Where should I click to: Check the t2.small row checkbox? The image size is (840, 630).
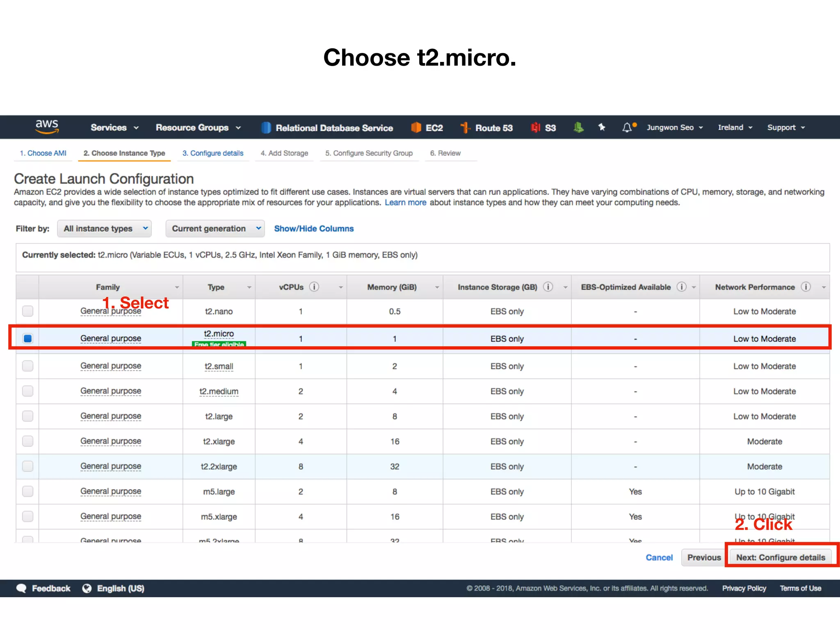(x=27, y=366)
